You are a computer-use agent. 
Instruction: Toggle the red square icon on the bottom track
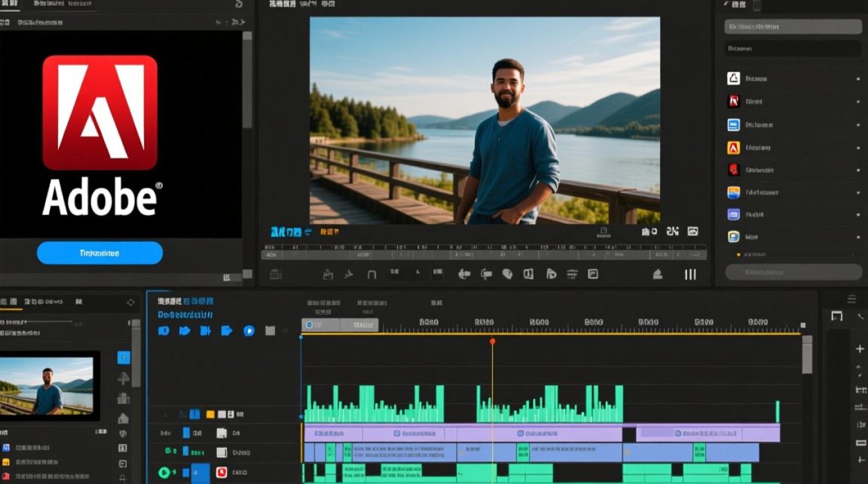click(x=222, y=472)
